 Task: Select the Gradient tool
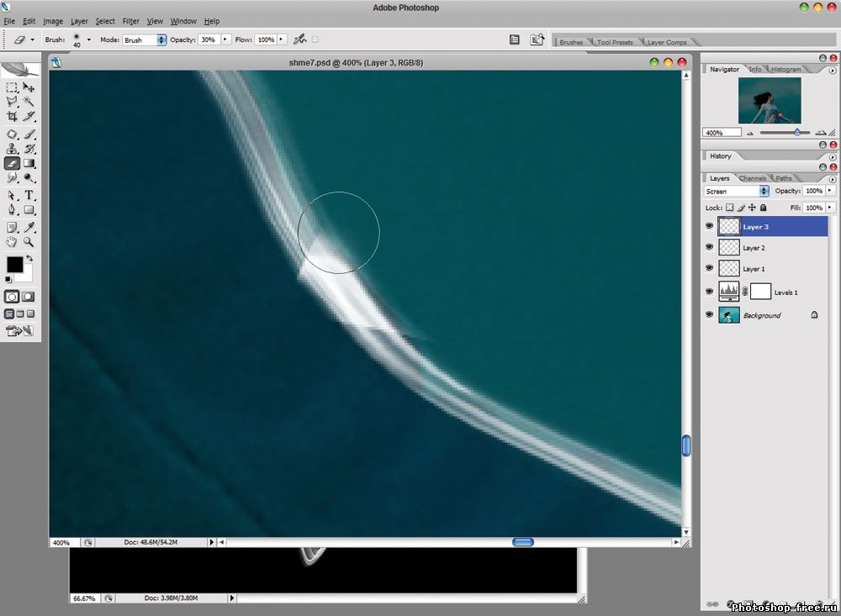[x=29, y=163]
